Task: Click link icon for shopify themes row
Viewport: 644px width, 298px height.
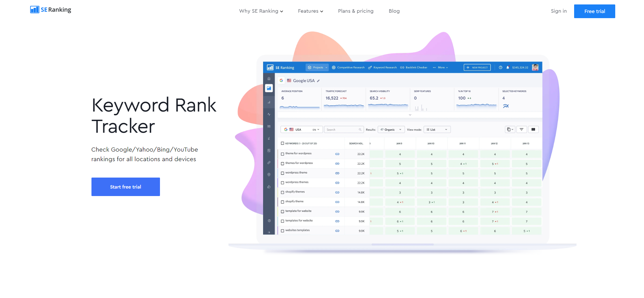Action: coord(337,192)
